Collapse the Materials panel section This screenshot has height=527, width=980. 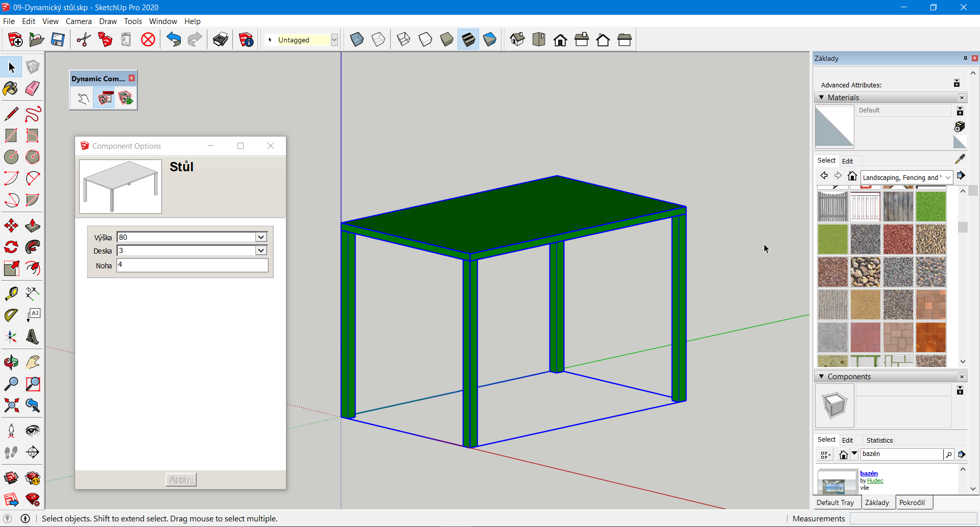pyautogui.click(x=822, y=97)
